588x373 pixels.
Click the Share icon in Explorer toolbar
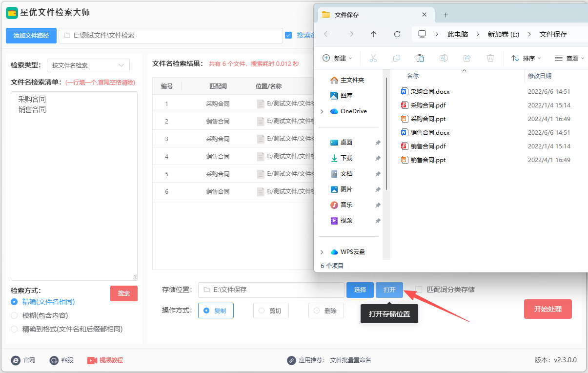point(467,58)
